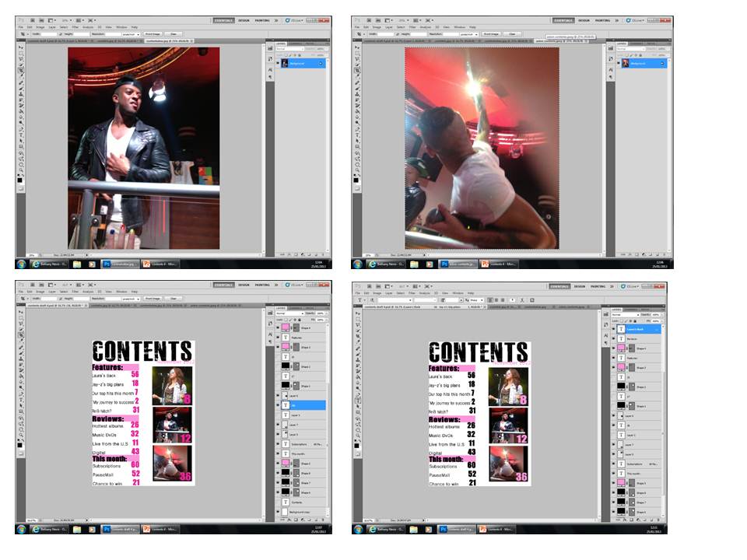
Task: Swap width and height in top-left options bar
Action: (61, 34)
